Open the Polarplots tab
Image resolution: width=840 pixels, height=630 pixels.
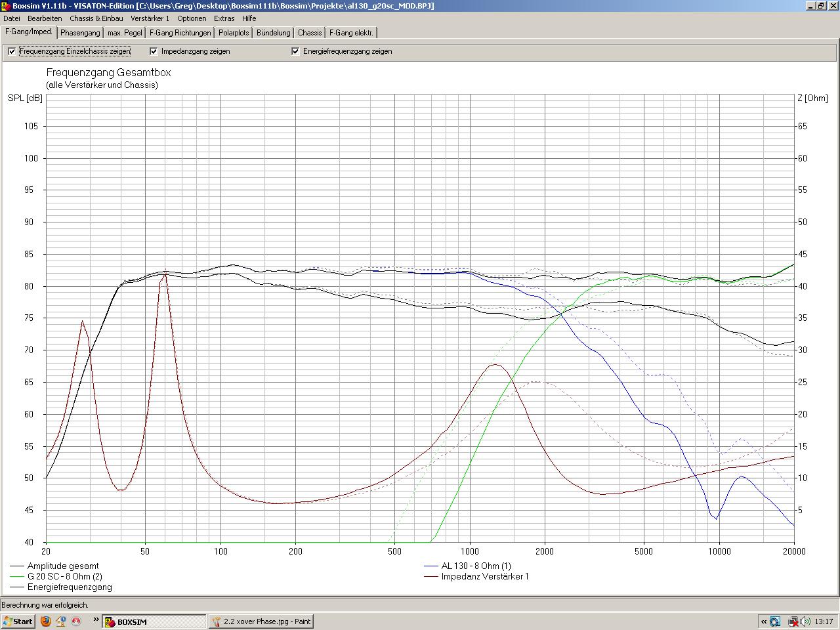[x=234, y=33]
